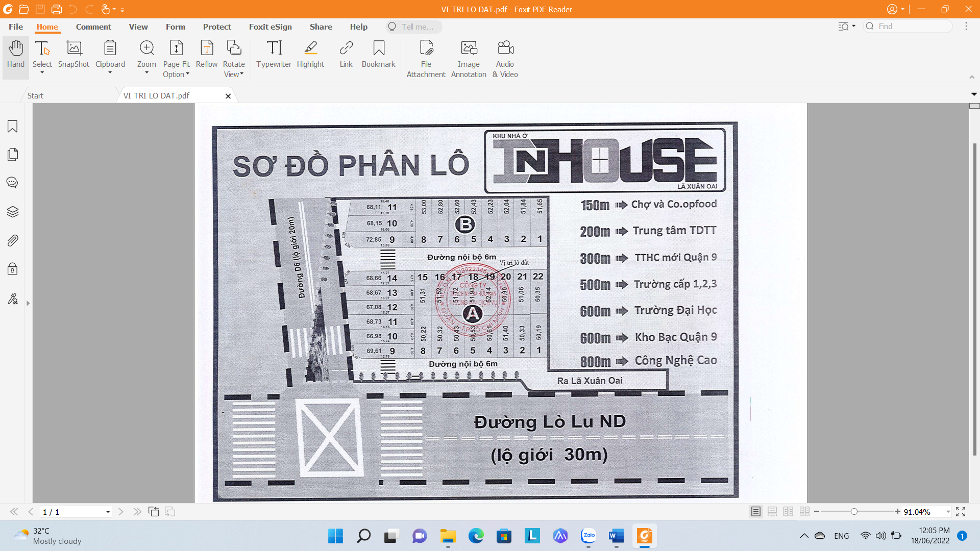
Task: Close the VI TRI LO DAT.pdf tab
Action: coord(228,96)
